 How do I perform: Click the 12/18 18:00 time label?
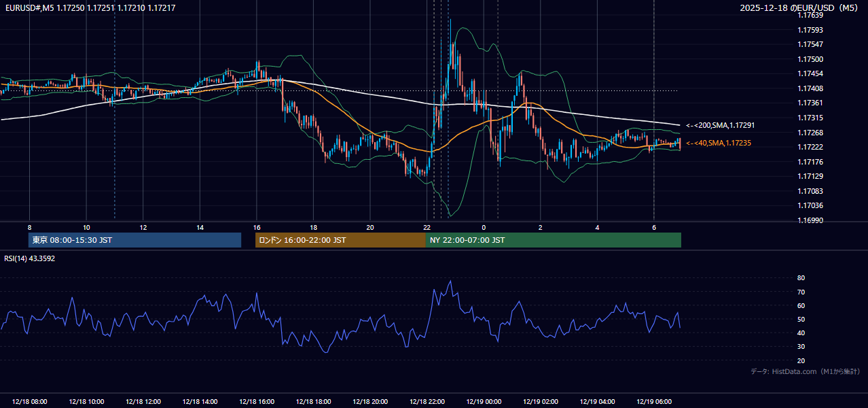coord(314,402)
